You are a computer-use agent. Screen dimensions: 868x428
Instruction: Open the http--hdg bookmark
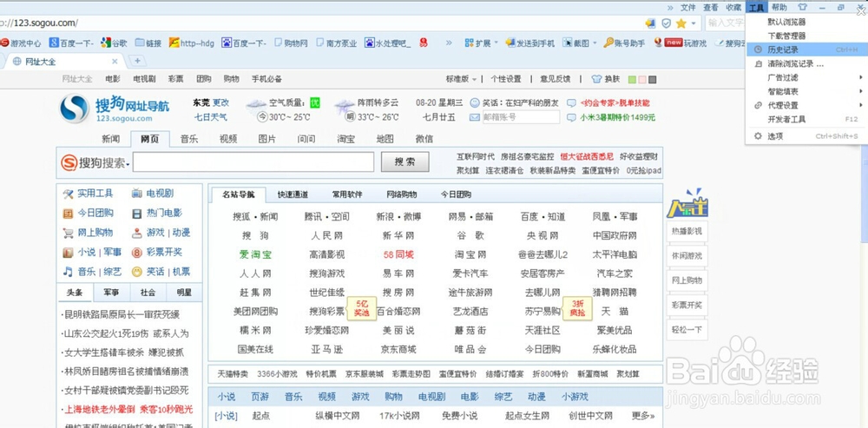click(192, 43)
